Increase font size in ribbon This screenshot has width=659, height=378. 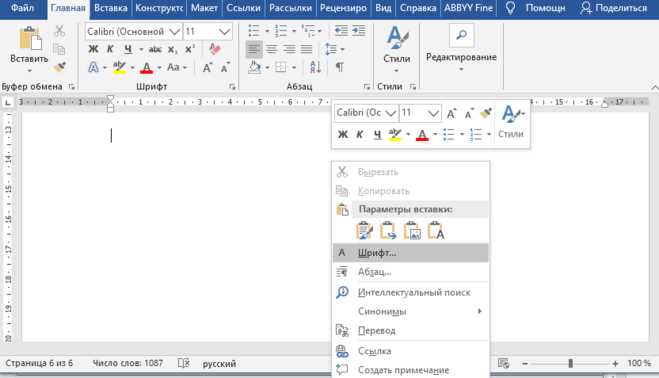pyautogui.click(x=208, y=67)
